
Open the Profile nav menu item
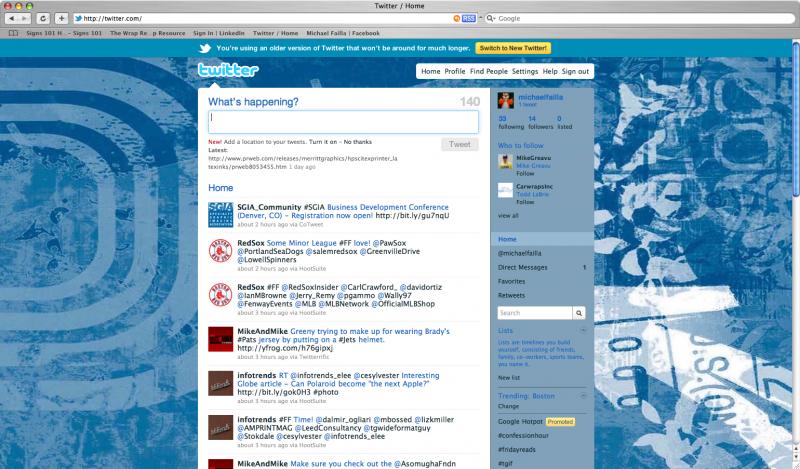tap(455, 71)
